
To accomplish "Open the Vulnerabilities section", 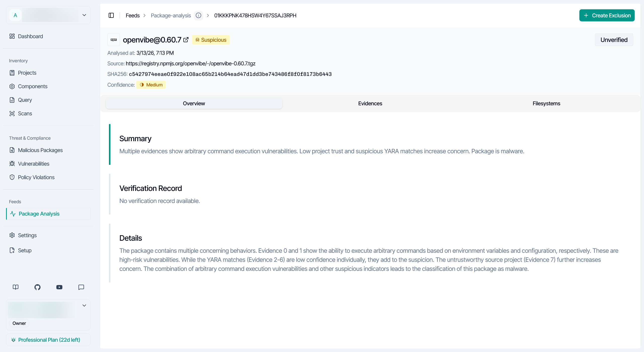I will (33, 164).
